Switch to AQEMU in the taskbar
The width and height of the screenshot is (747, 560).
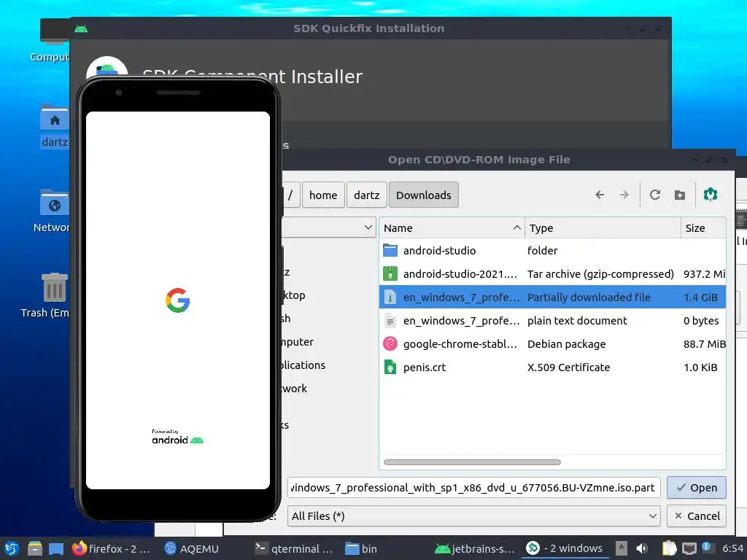[x=192, y=548]
